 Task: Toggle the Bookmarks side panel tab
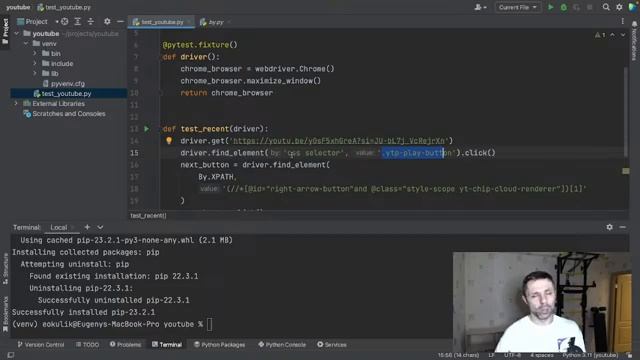click(x=5, y=314)
